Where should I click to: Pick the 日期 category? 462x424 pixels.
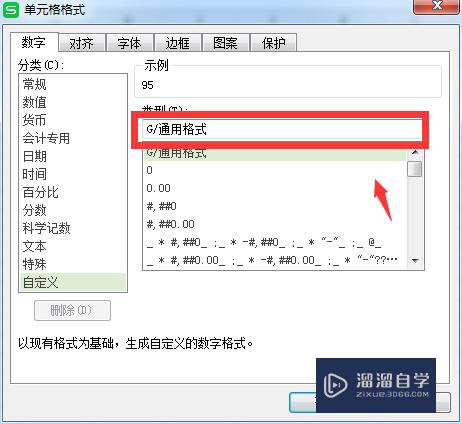pos(73,156)
